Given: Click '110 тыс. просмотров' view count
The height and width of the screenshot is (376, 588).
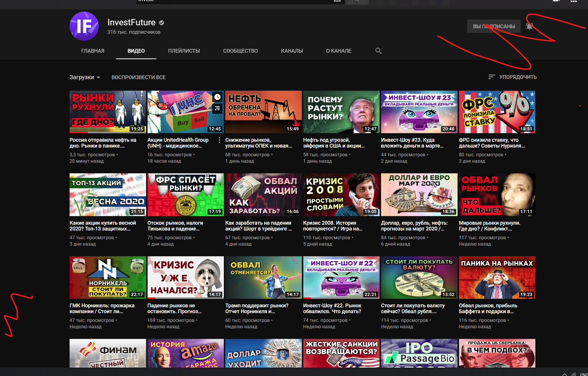Looking at the screenshot, I should (327, 238).
